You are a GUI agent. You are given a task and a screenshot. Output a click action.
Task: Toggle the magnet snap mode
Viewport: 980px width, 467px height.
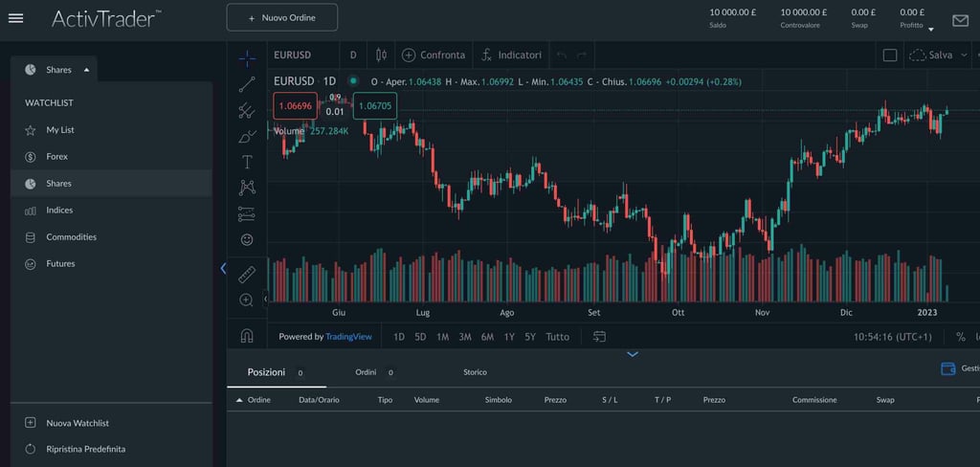(247, 336)
